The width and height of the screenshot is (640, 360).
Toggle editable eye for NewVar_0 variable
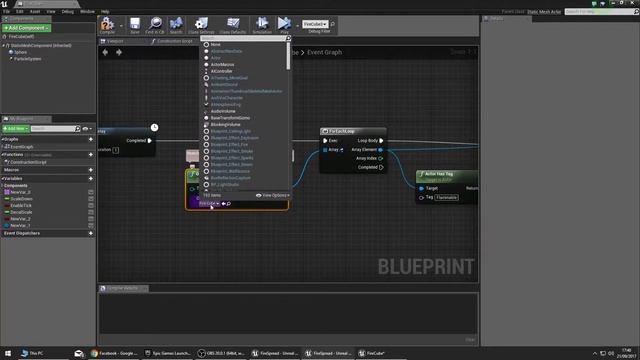tap(91, 192)
